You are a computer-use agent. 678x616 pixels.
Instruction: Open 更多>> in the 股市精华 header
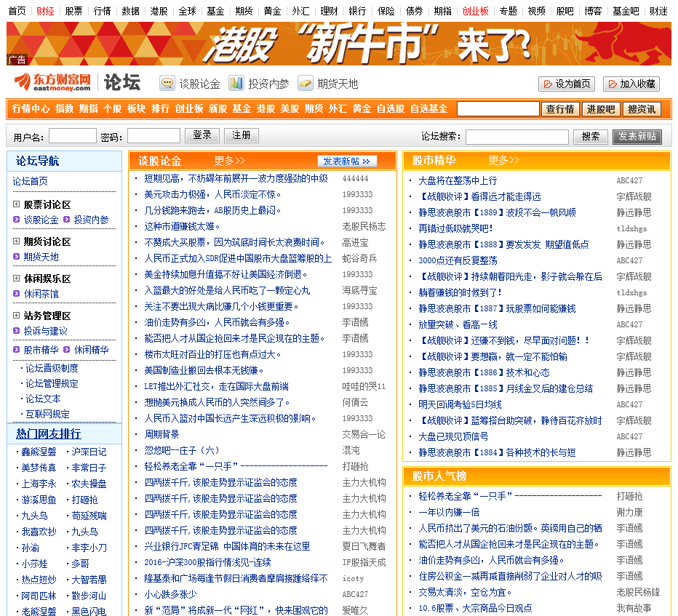coord(503,161)
